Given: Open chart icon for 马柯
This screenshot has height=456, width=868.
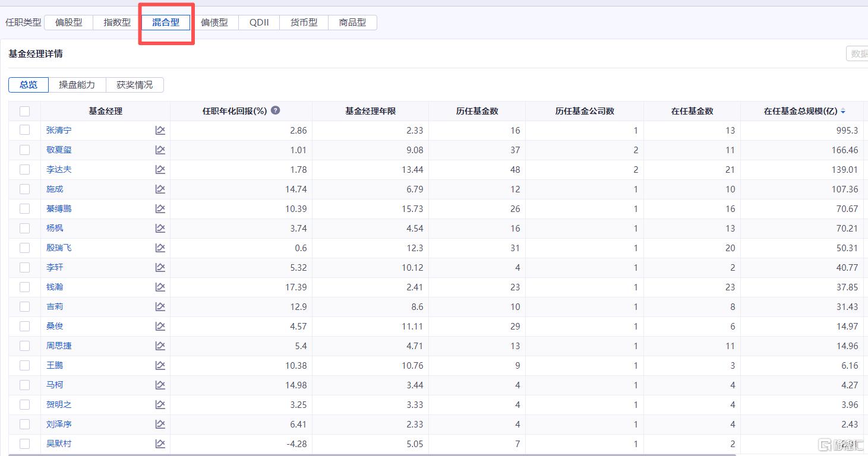Looking at the screenshot, I should [x=160, y=385].
